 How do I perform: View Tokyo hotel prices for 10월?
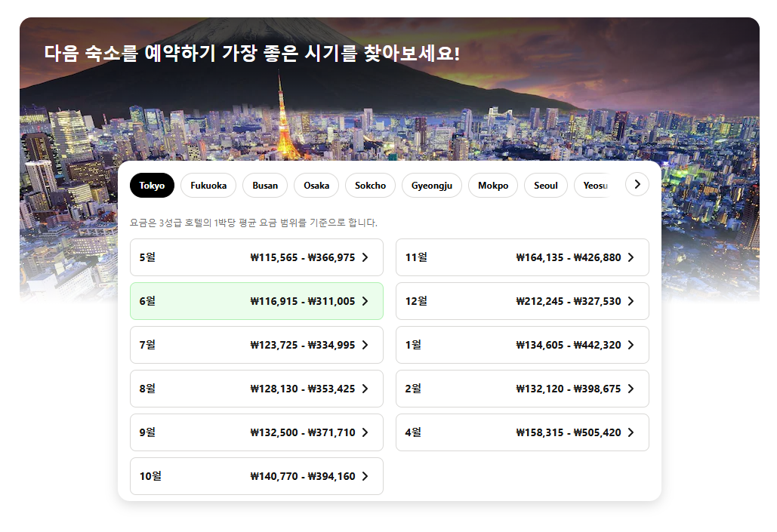click(257, 476)
